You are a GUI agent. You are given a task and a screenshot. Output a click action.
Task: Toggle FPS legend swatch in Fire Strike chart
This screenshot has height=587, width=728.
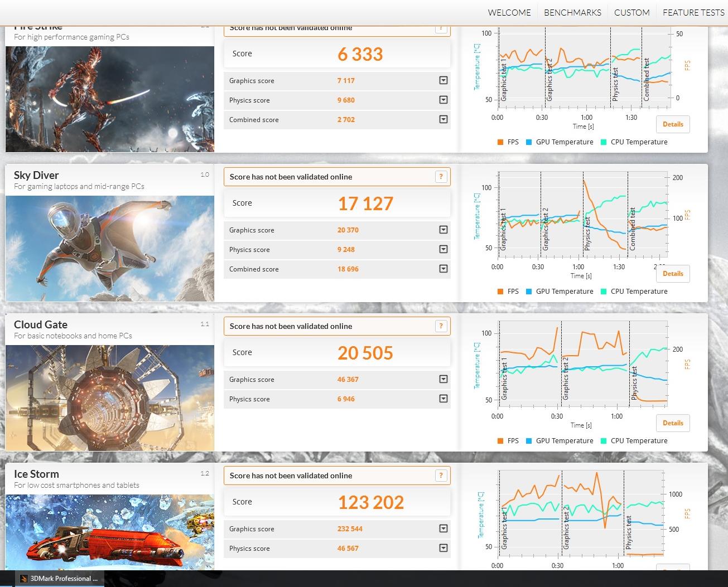click(500, 142)
